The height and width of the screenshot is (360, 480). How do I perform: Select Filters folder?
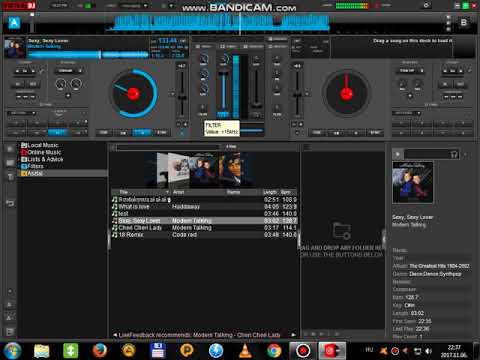click(x=32, y=166)
